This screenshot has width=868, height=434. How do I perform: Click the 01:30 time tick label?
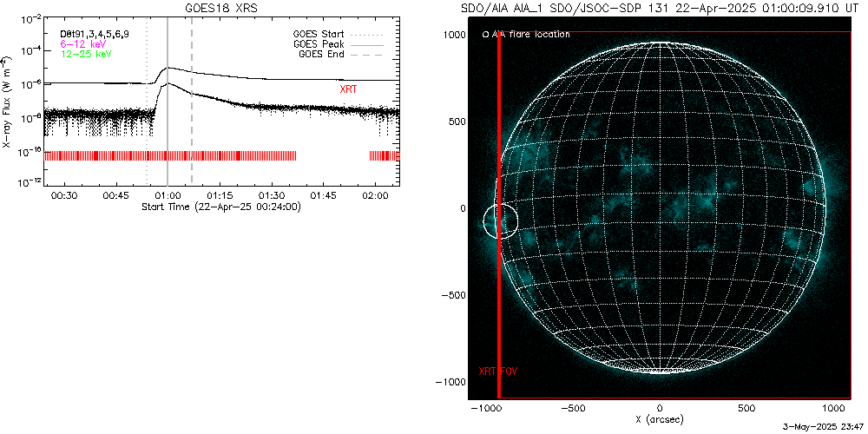[271, 195]
